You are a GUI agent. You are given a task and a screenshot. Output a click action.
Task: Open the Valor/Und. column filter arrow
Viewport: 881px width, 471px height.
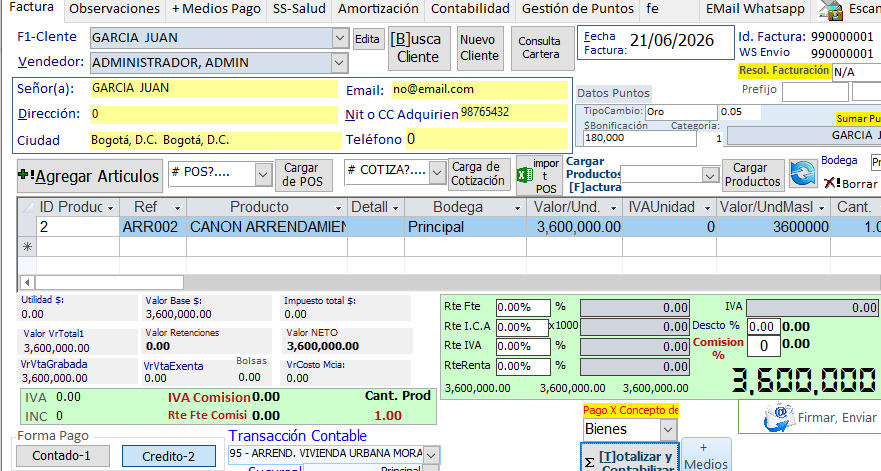coord(614,208)
